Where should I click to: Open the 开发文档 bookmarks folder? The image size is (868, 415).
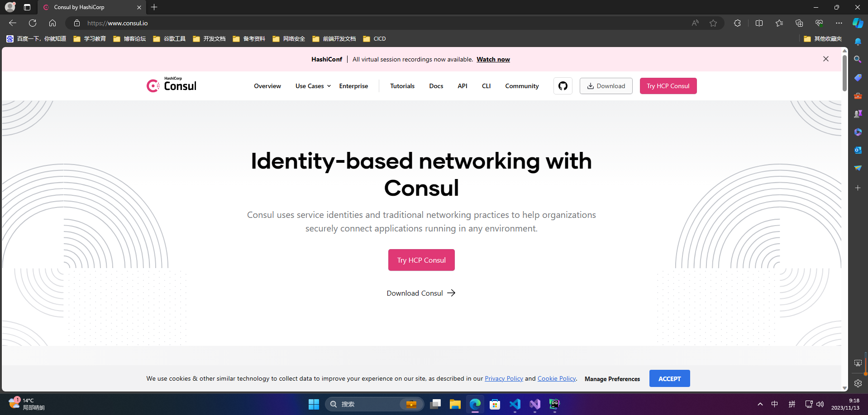209,39
